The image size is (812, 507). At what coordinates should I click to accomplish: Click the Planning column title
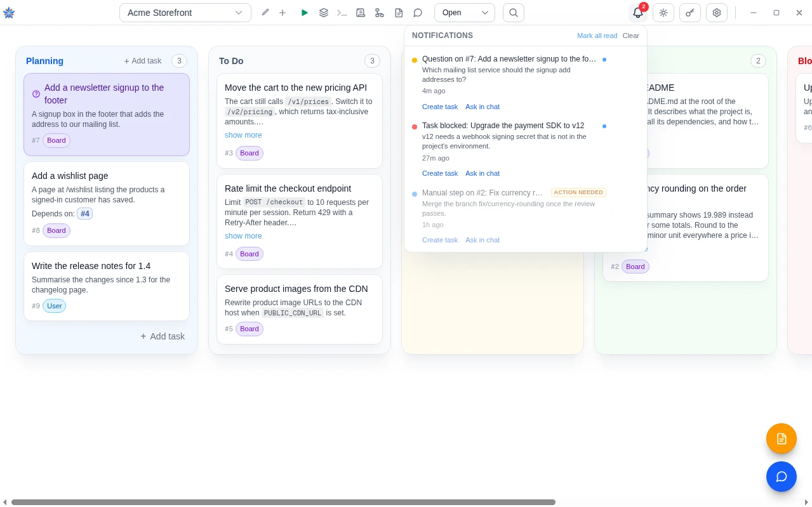(x=44, y=61)
